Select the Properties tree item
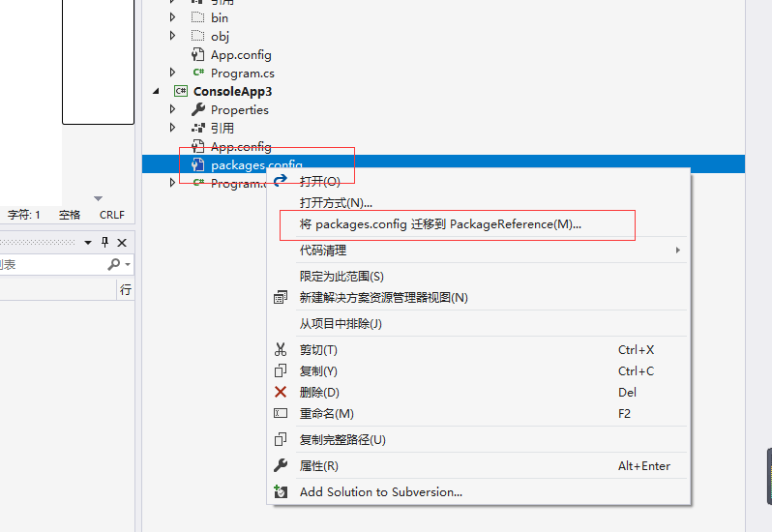Viewport: 772px width, 532px height. (x=239, y=109)
